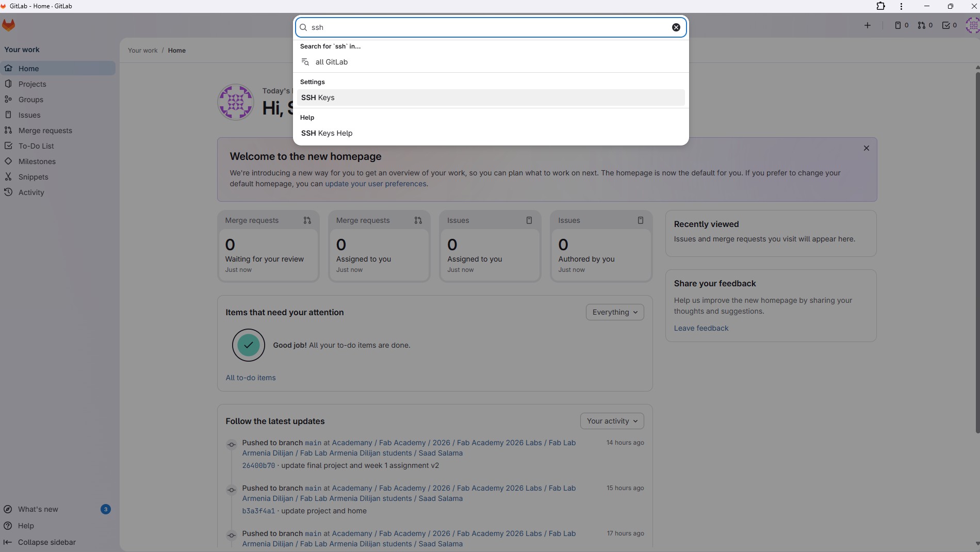980x552 pixels.
Task: Click into the ssh search field
Action: pyautogui.click(x=485, y=27)
